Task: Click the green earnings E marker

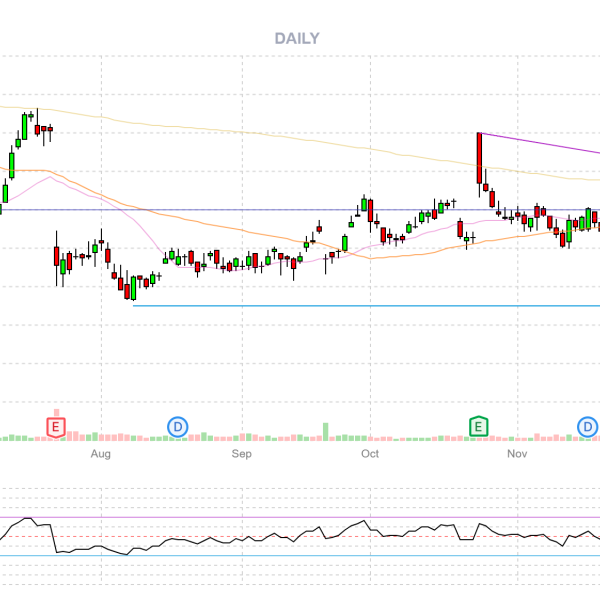Action: (479, 427)
